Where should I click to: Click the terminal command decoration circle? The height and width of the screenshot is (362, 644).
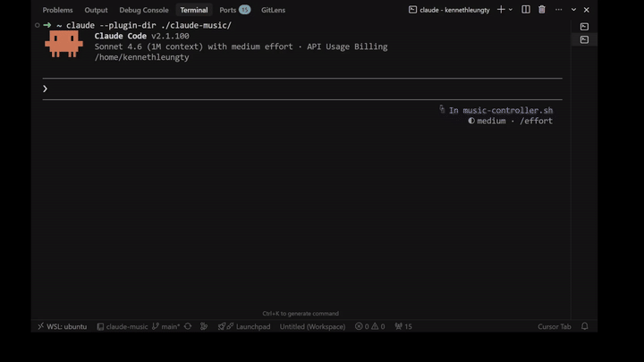(x=38, y=25)
